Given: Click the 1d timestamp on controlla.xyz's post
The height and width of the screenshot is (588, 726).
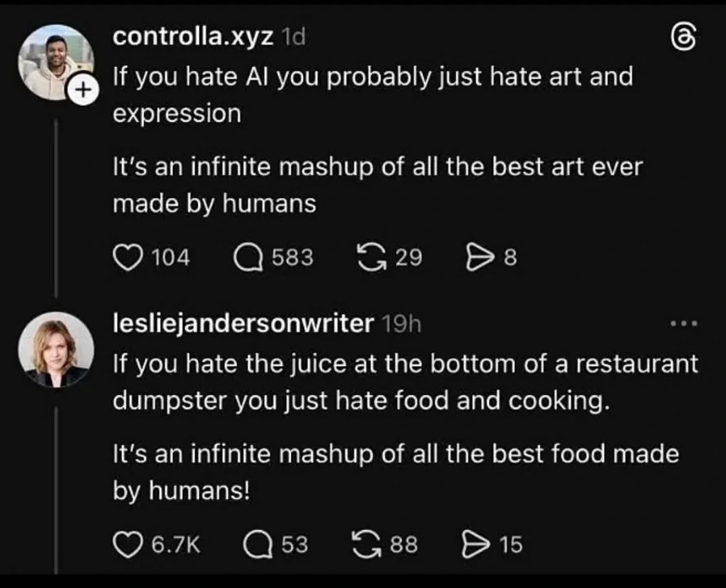Looking at the screenshot, I should point(293,37).
